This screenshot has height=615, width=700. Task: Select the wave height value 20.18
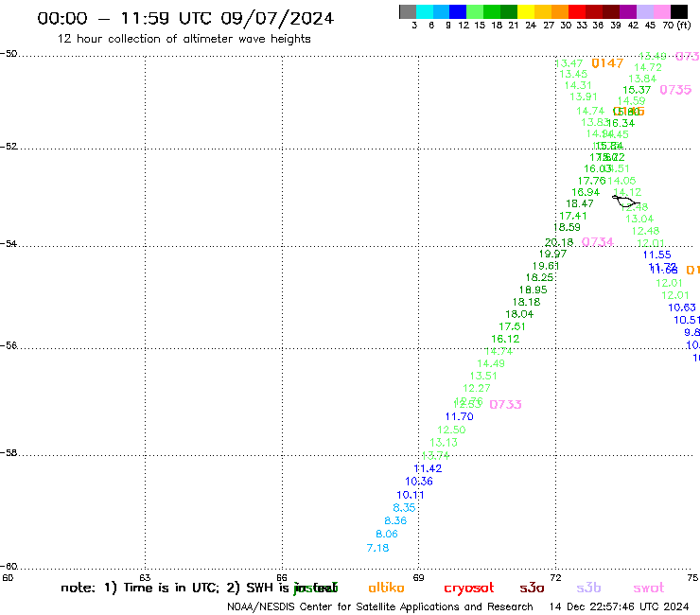(x=559, y=242)
